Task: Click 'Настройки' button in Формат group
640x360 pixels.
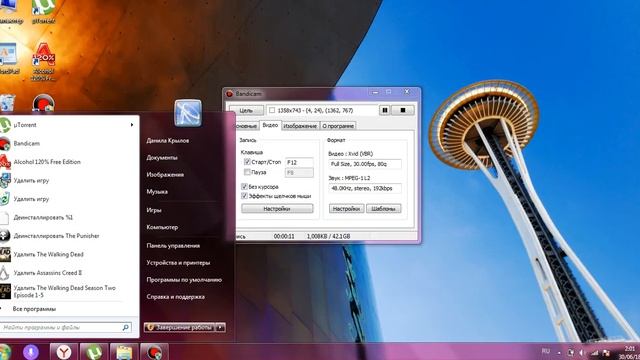Action: coord(347,209)
